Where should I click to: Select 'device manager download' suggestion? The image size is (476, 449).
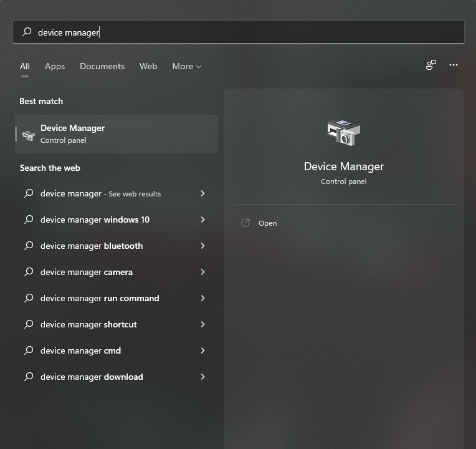pos(117,377)
